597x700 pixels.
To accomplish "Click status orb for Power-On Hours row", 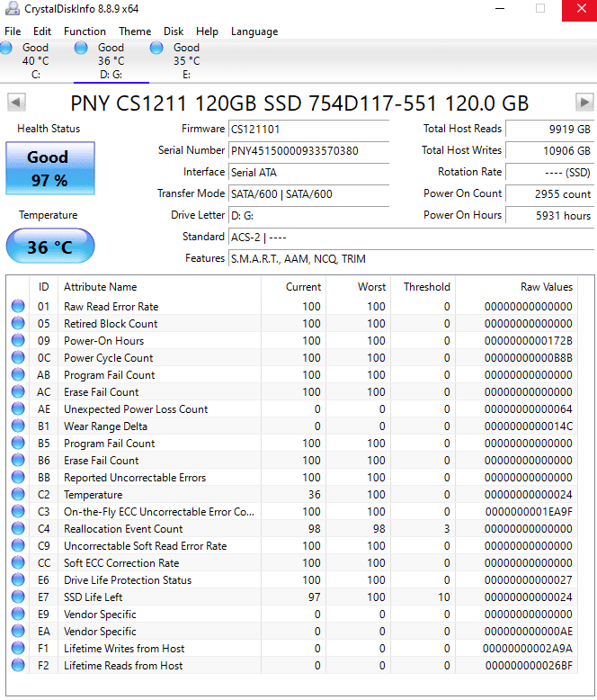I will tap(18, 341).
